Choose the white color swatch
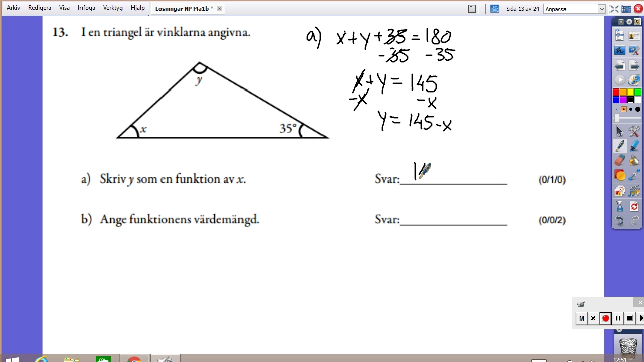This screenshot has width=644, height=362. click(638, 100)
